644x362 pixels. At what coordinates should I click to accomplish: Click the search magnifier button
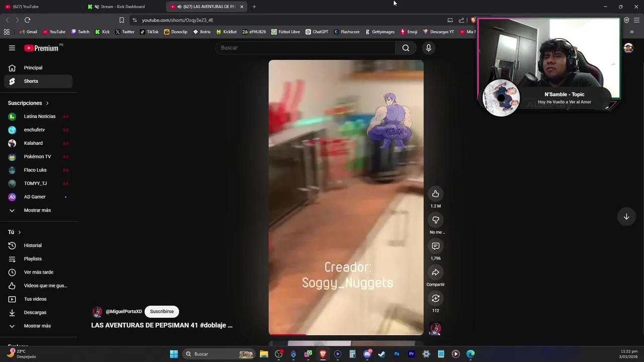coord(406,48)
